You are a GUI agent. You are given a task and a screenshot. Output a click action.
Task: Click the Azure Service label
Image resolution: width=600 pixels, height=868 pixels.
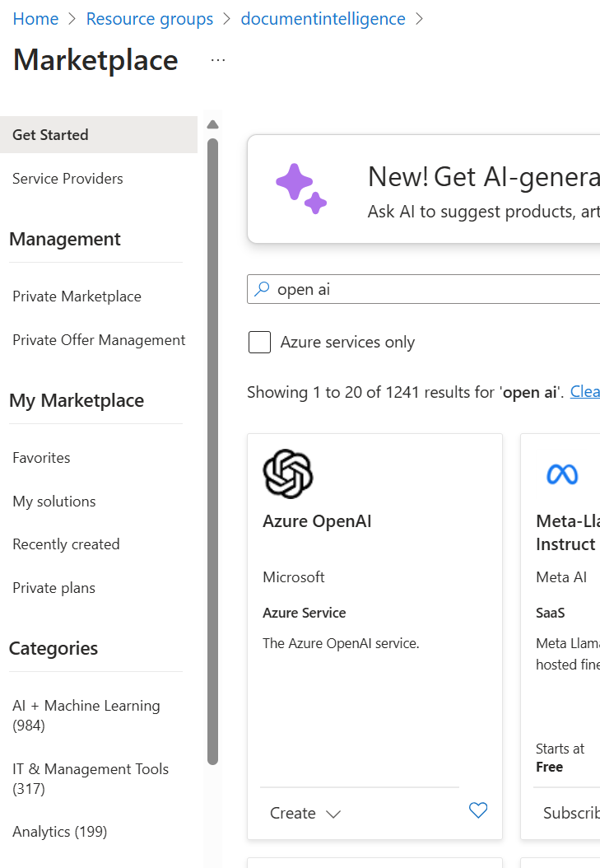305,613
